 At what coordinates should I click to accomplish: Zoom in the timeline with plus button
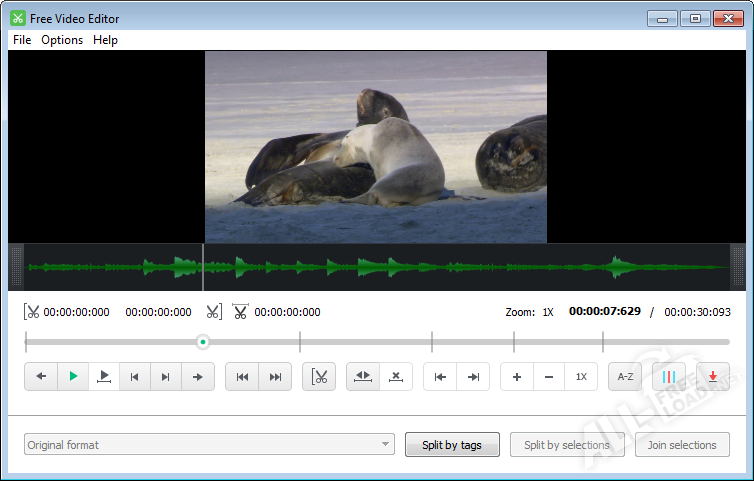pyautogui.click(x=517, y=377)
